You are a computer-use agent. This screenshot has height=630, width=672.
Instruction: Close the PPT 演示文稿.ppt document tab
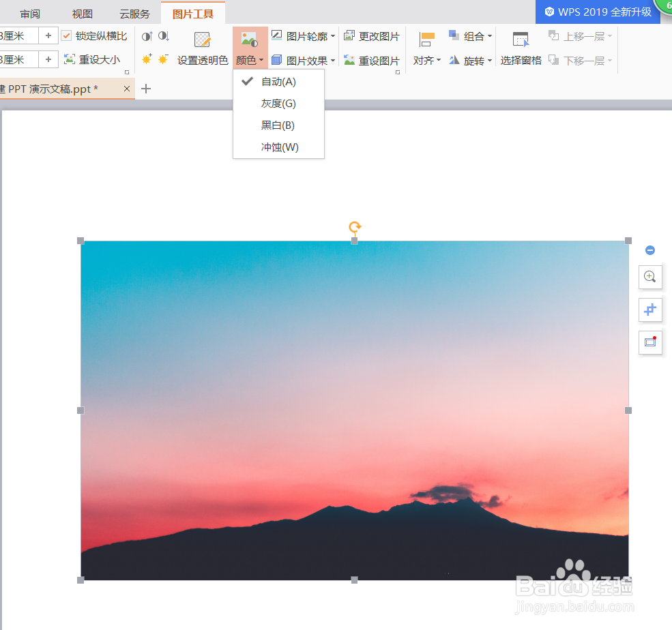pyautogui.click(x=127, y=89)
